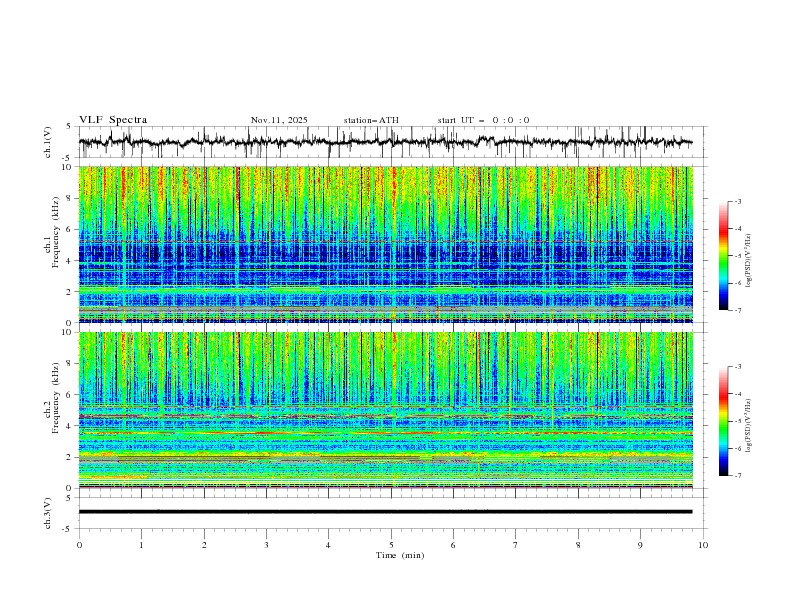792x612 pixels.
Task: Click time axis tick label "4"
Action: pos(328,545)
